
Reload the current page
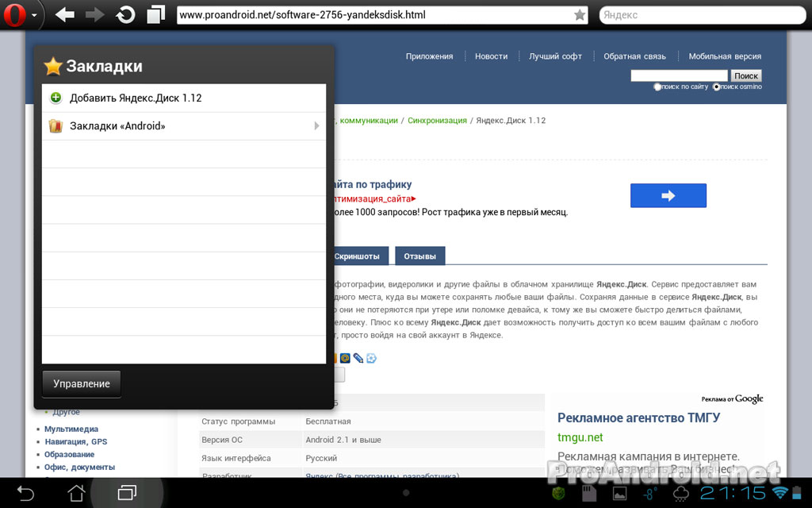[x=125, y=14]
